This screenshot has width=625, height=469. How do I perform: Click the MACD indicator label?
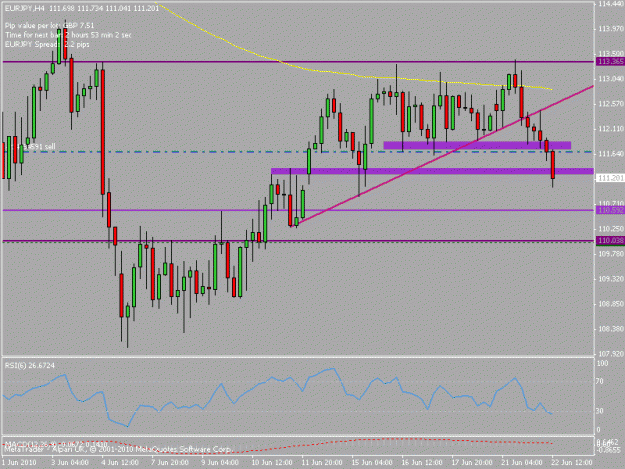[56, 443]
